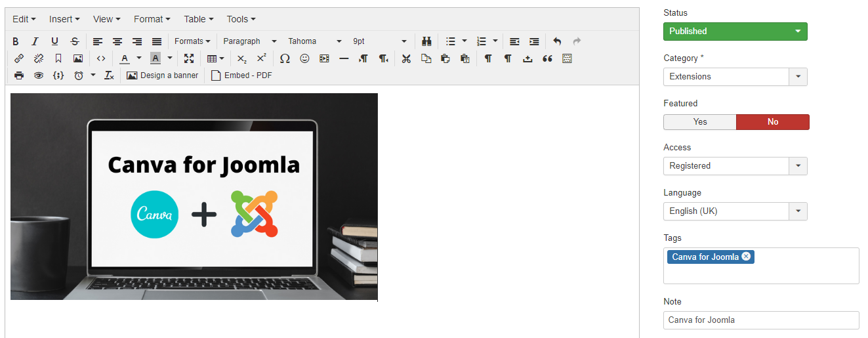Expand the numbered list style arrow

[495, 41]
